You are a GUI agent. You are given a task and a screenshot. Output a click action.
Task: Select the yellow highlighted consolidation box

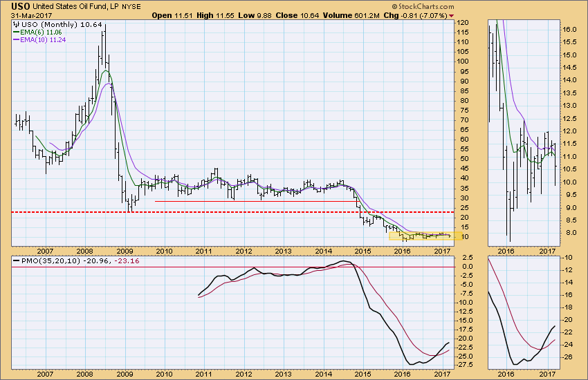click(421, 236)
